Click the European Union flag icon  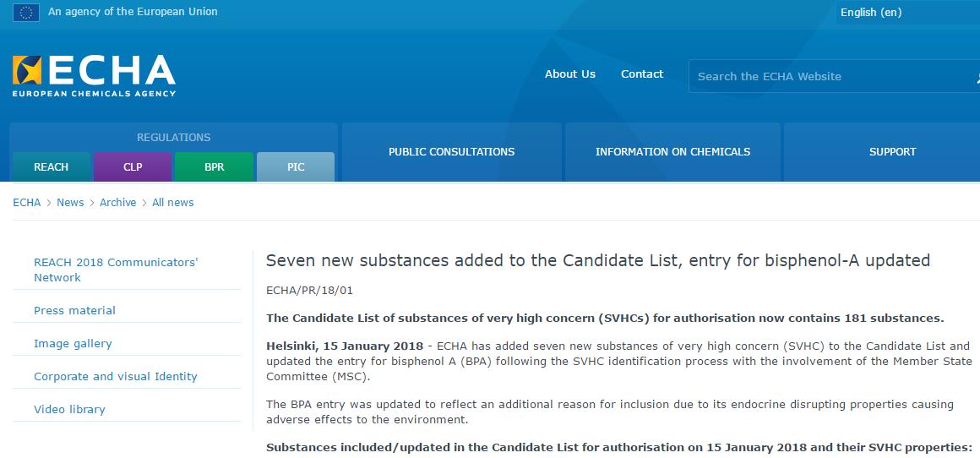click(25, 12)
